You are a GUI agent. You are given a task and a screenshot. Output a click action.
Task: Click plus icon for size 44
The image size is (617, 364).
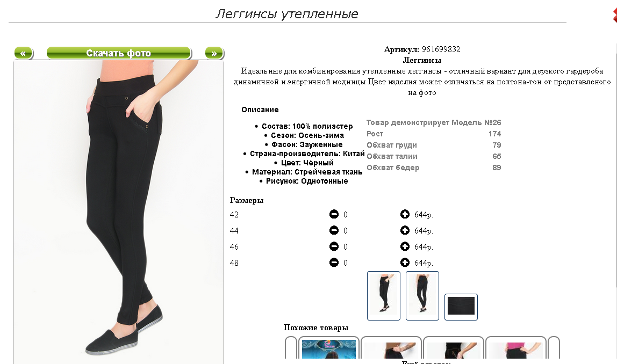tap(405, 230)
